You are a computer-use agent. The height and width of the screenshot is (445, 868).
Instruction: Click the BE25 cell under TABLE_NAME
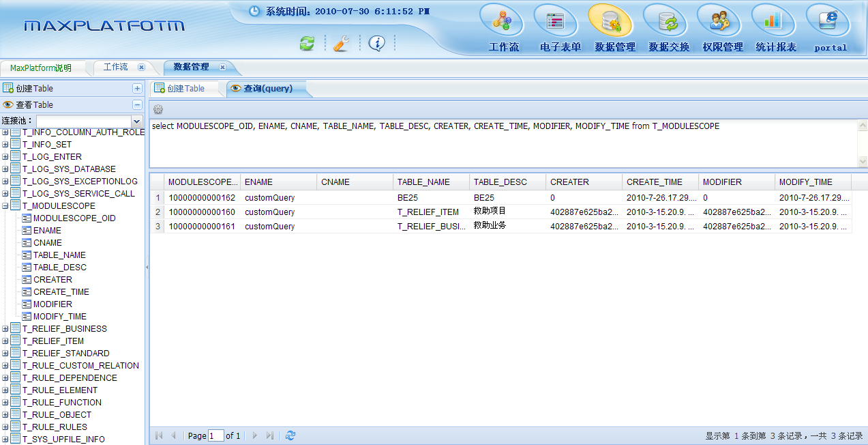pyautogui.click(x=431, y=198)
